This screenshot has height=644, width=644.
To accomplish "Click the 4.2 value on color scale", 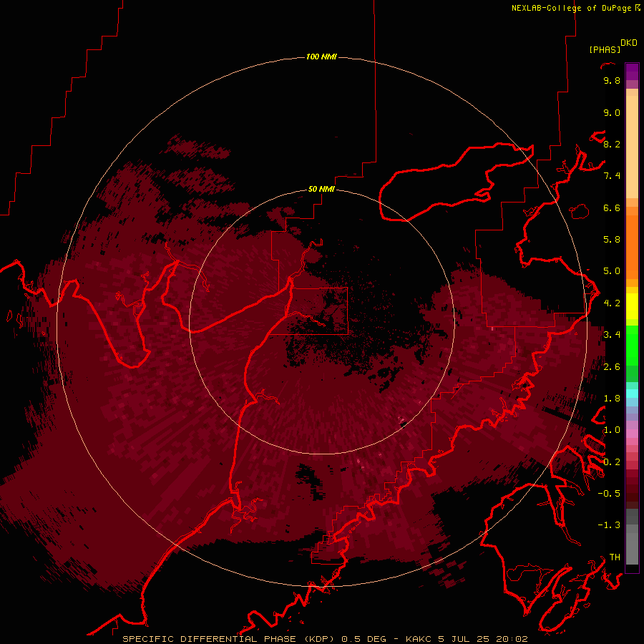I will point(612,303).
